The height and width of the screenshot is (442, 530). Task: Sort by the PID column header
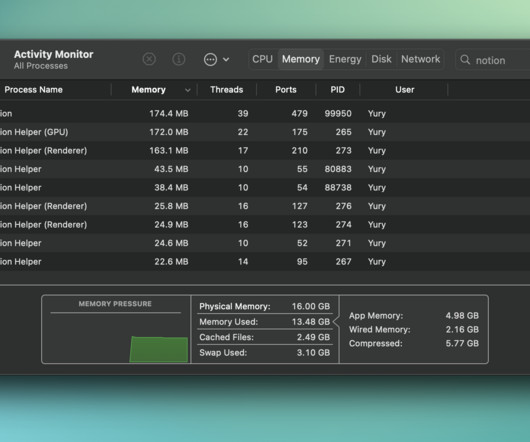337,90
